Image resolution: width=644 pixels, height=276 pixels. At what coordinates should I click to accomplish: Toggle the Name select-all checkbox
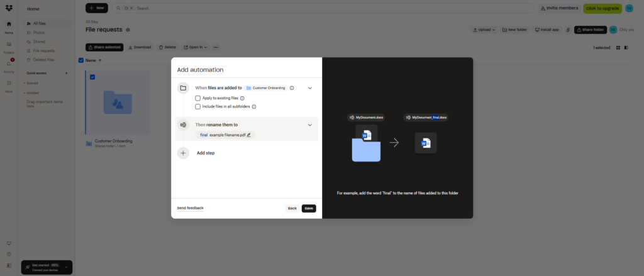click(x=81, y=60)
